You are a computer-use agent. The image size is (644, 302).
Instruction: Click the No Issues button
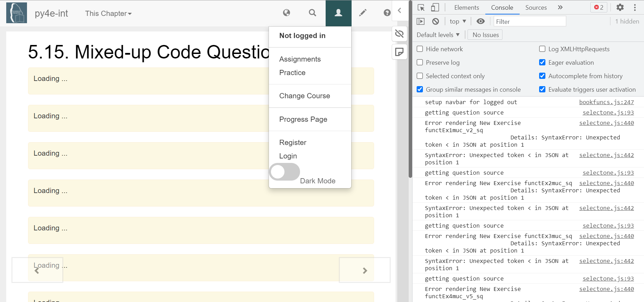486,35
